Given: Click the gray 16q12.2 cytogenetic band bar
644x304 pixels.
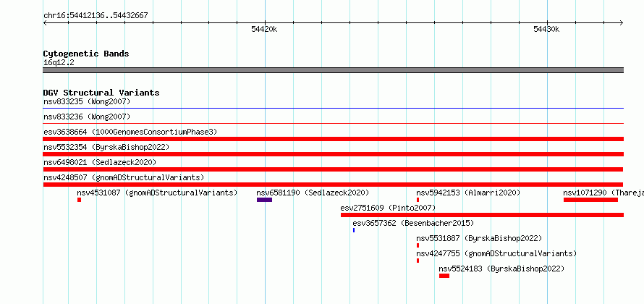Looking at the screenshot, I should coord(334,70).
